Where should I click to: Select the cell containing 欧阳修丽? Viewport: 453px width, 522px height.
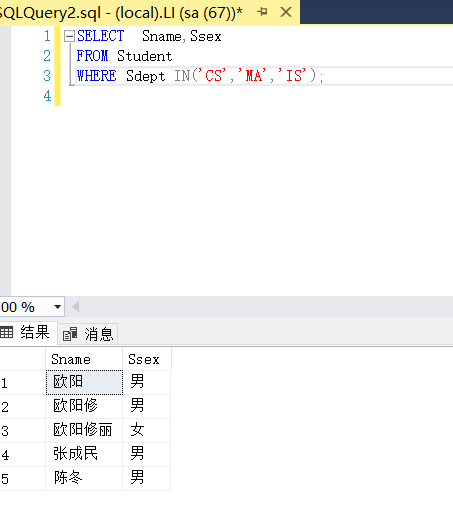tap(84, 430)
